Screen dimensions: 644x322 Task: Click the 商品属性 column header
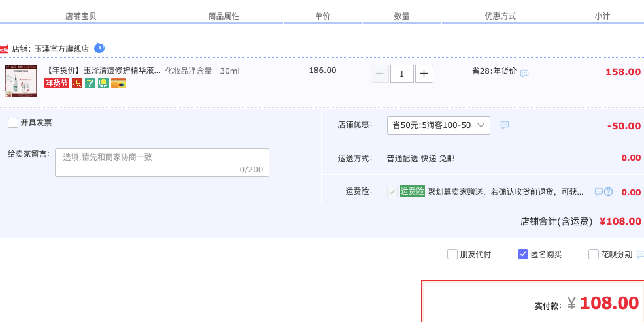coord(224,16)
